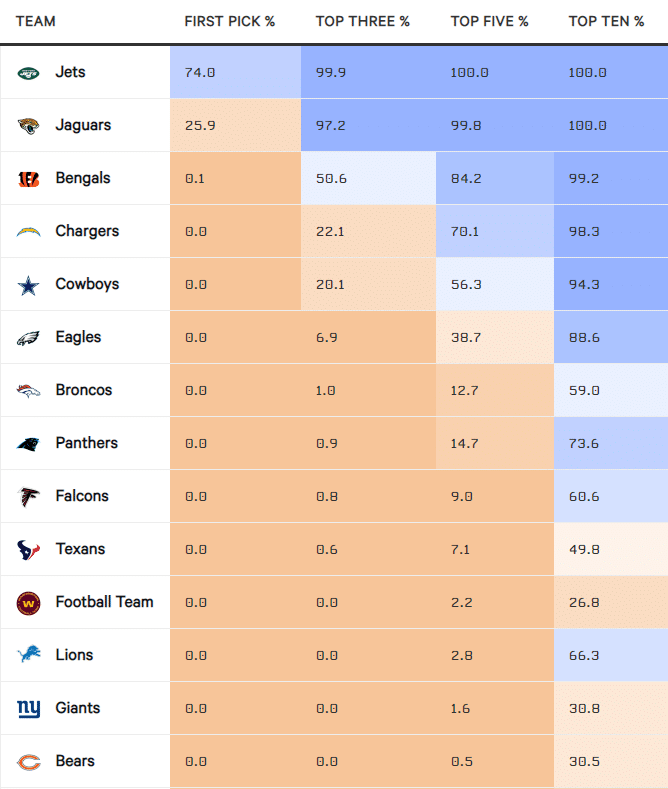Sort table by TOP TEN % header

pyautogui.click(x=606, y=21)
